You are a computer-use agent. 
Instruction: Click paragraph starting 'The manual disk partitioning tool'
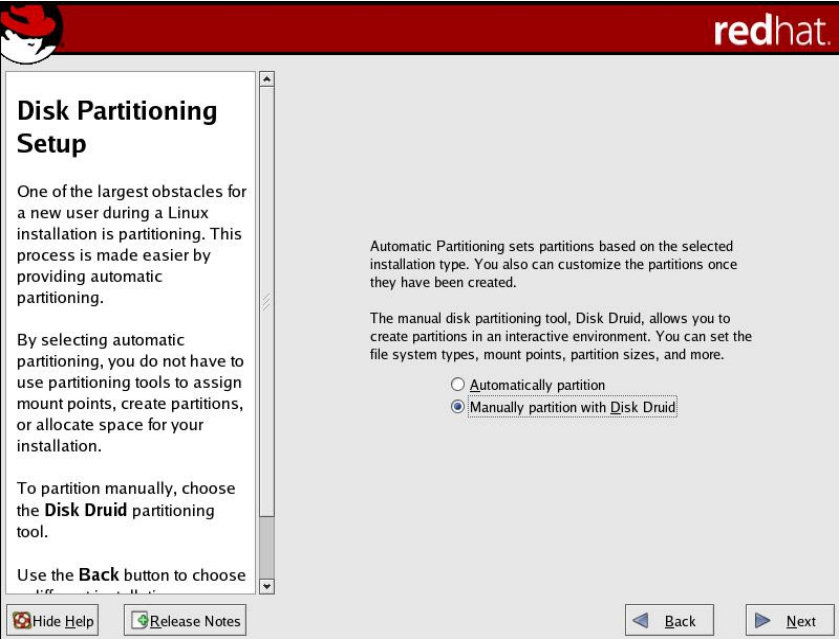tap(561, 336)
